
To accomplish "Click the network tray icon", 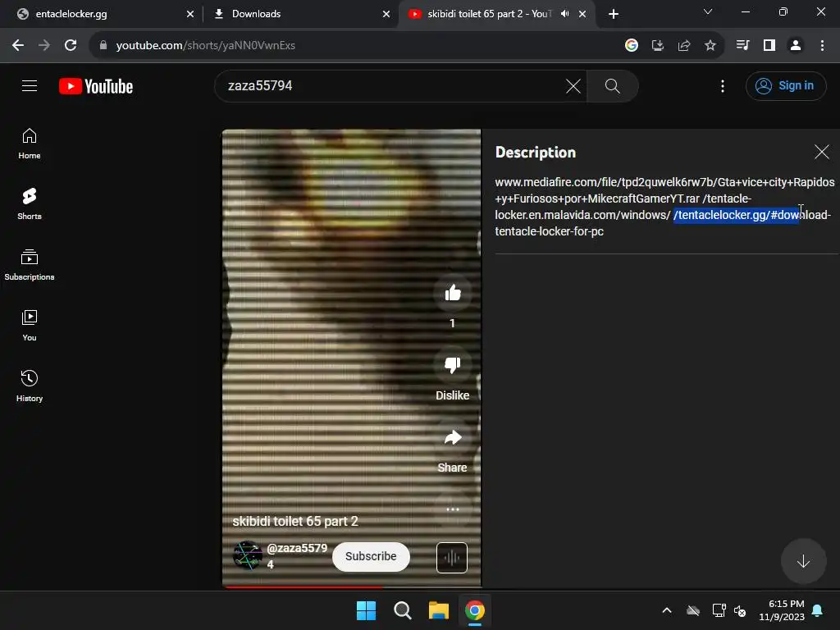I will (718, 610).
